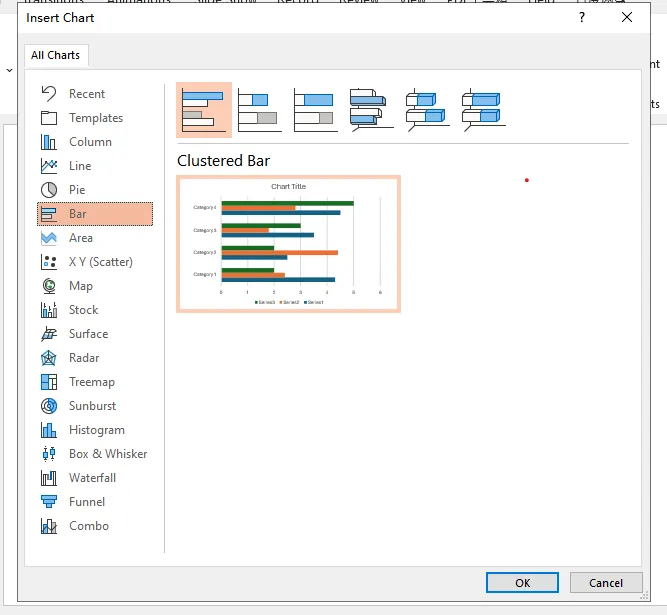Choose the 3-D 100% Stacked Bar icon
This screenshot has height=615, width=667.
pyautogui.click(x=484, y=109)
